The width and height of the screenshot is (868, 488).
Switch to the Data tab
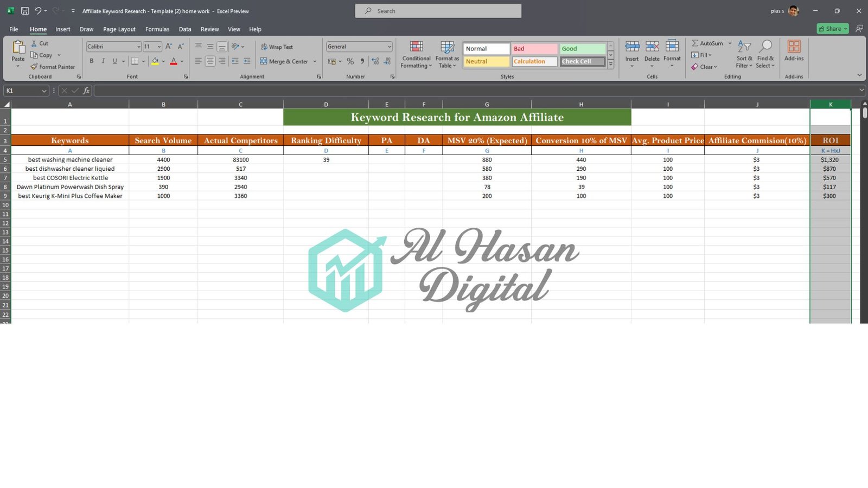(x=185, y=29)
